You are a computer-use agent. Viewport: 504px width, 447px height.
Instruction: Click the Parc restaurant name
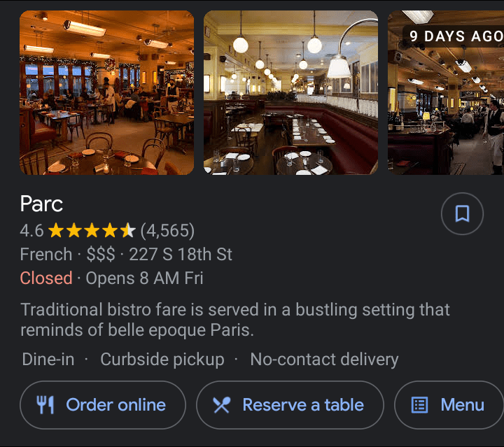pyautogui.click(x=41, y=204)
